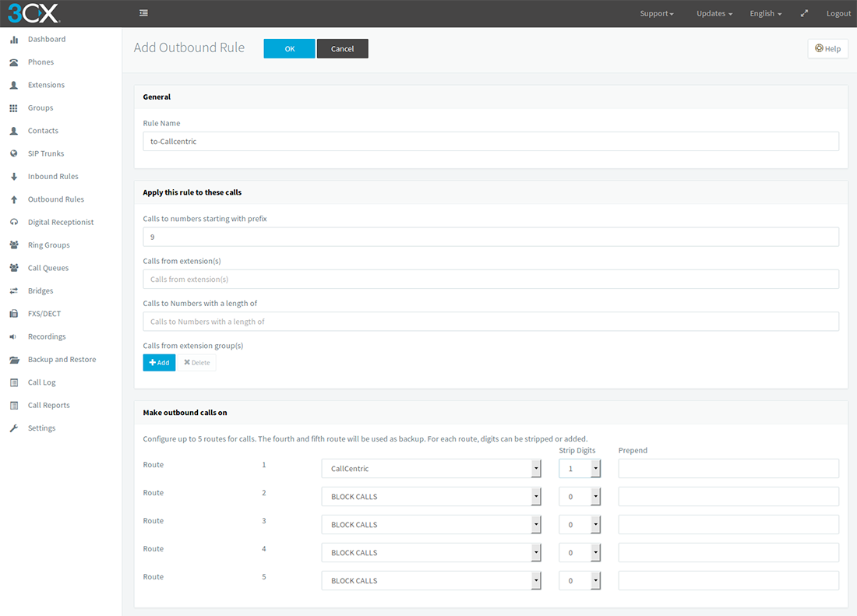Open the Route 5 BLOCK CALLS dropdown
The height and width of the screenshot is (616, 857).
[432, 581]
